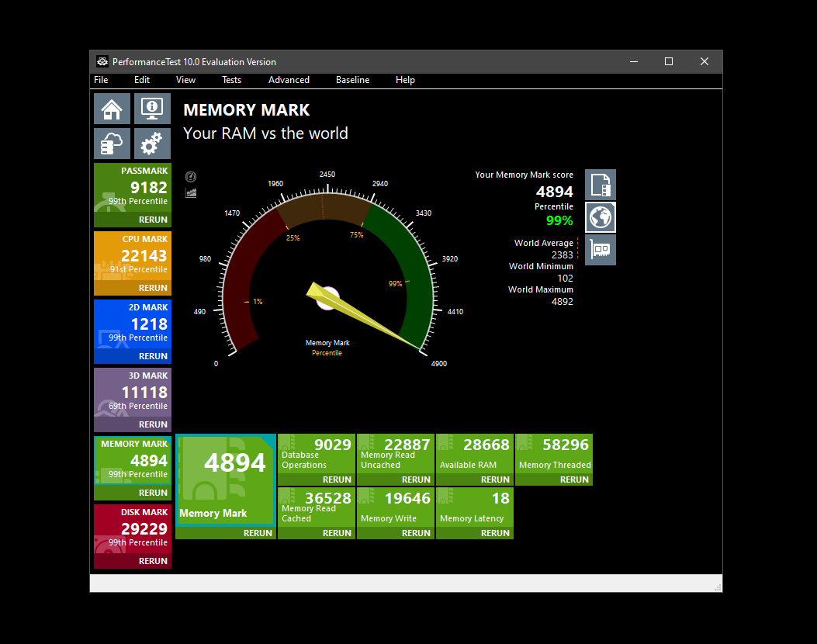Viewport: 817px width, 644px height.
Task: Rerun the Memory Read Cached test
Action: [337, 533]
